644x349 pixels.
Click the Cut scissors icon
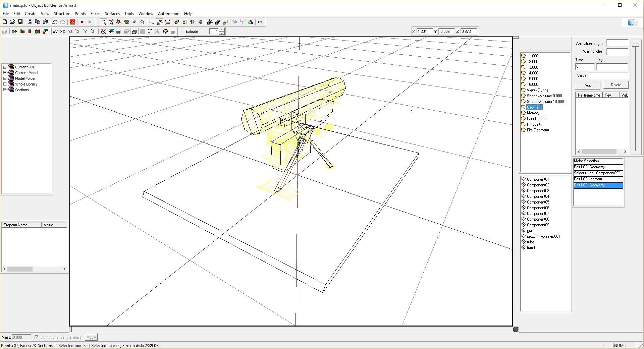click(30, 22)
